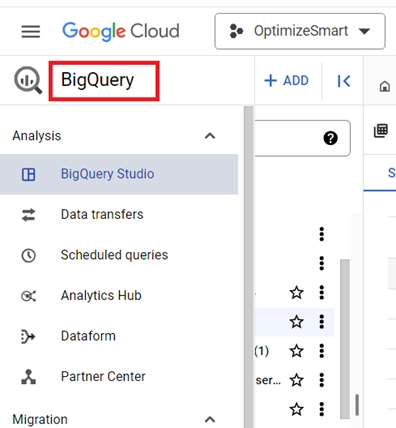Click the Partner Center network icon
Image resolution: width=396 pixels, height=428 pixels.
[28, 377]
